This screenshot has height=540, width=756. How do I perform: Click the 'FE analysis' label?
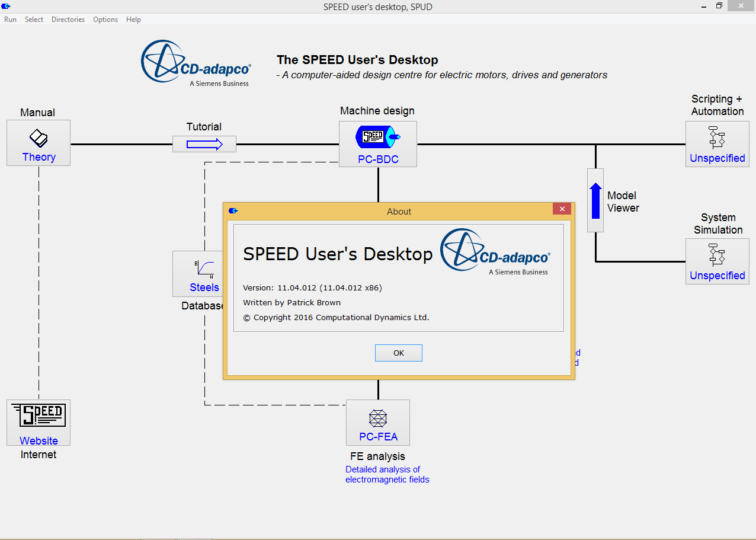click(378, 456)
